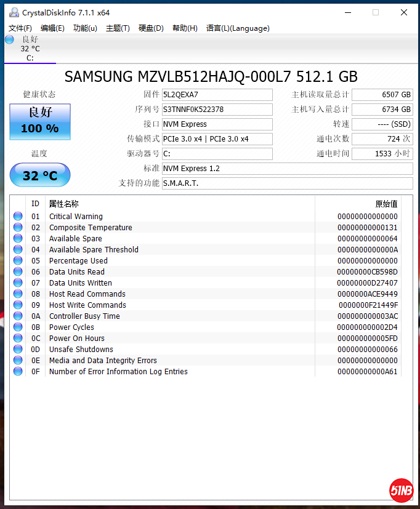Click the serial number field S3TNNF0K522378
The image size is (420, 509).
(x=217, y=109)
